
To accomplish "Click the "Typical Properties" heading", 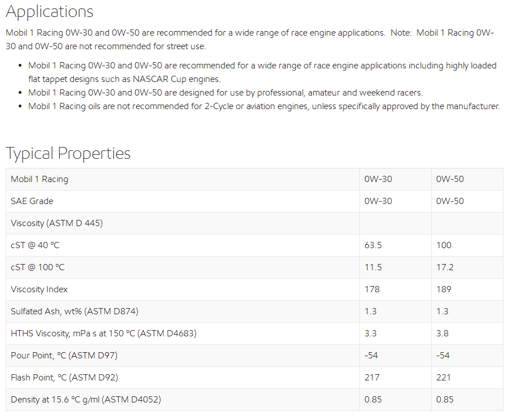I will [x=68, y=153].
